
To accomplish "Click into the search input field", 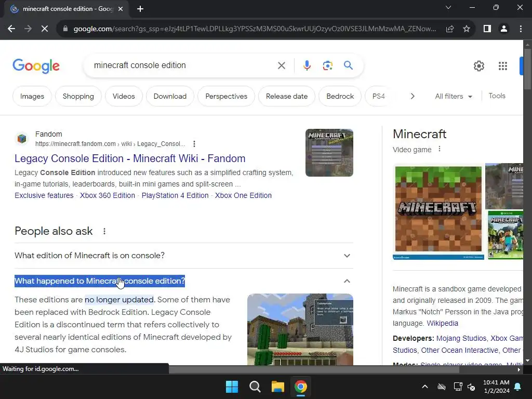I will tap(183, 65).
